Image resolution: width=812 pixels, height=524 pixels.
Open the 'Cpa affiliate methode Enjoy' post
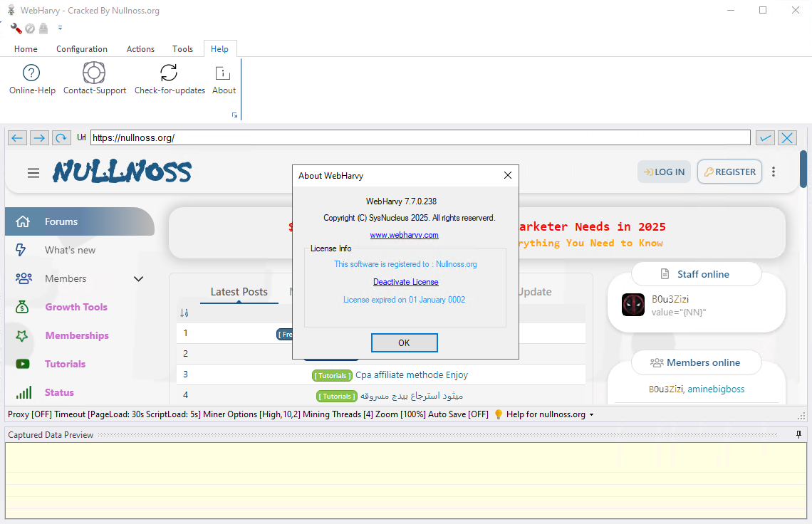(412, 375)
